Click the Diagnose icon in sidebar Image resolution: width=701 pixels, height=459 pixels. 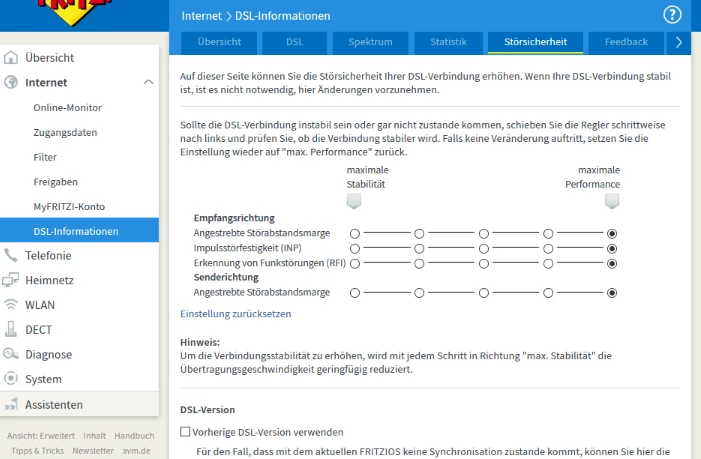click(11, 354)
